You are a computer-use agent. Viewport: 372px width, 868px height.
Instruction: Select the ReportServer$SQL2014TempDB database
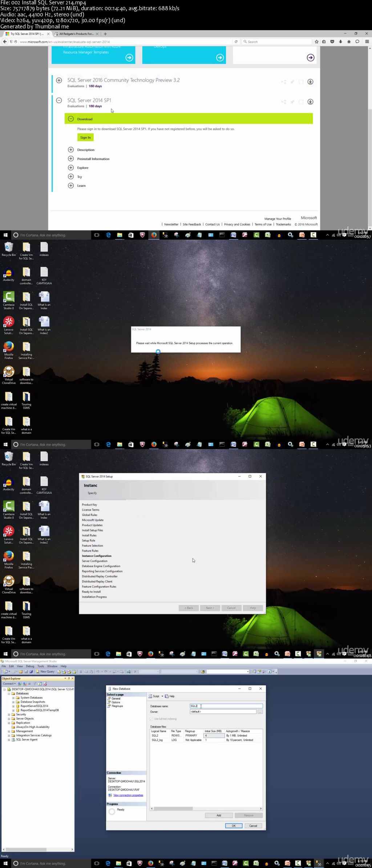tap(40, 710)
